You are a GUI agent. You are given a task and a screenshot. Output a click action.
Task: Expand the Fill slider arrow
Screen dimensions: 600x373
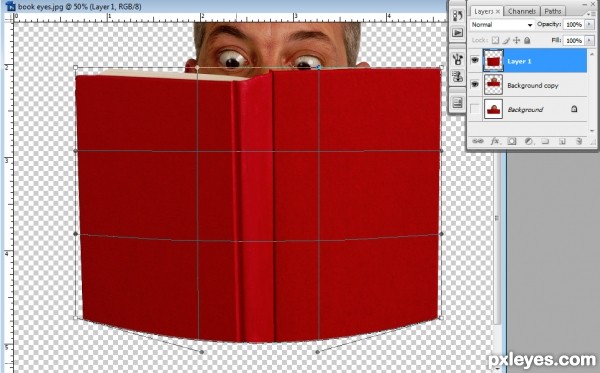click(x=589, y=40)
